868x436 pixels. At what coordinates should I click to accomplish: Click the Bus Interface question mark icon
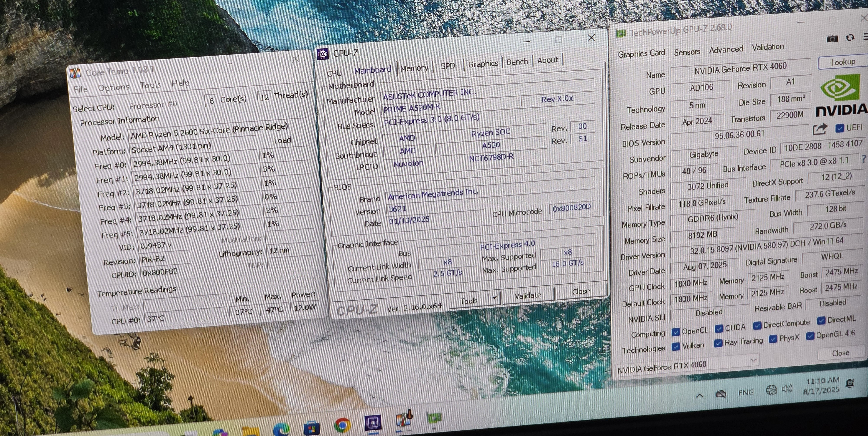click(864, 159)
